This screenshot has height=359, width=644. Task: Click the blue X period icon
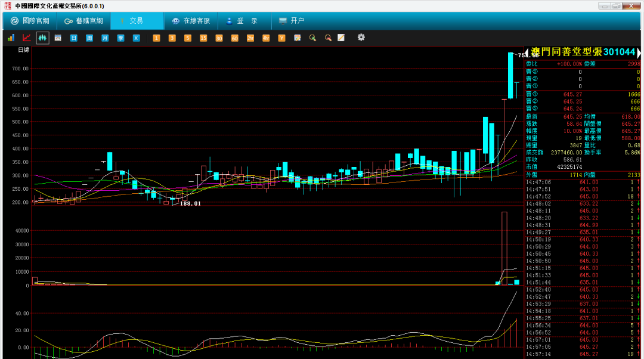[x=136, y=38]
